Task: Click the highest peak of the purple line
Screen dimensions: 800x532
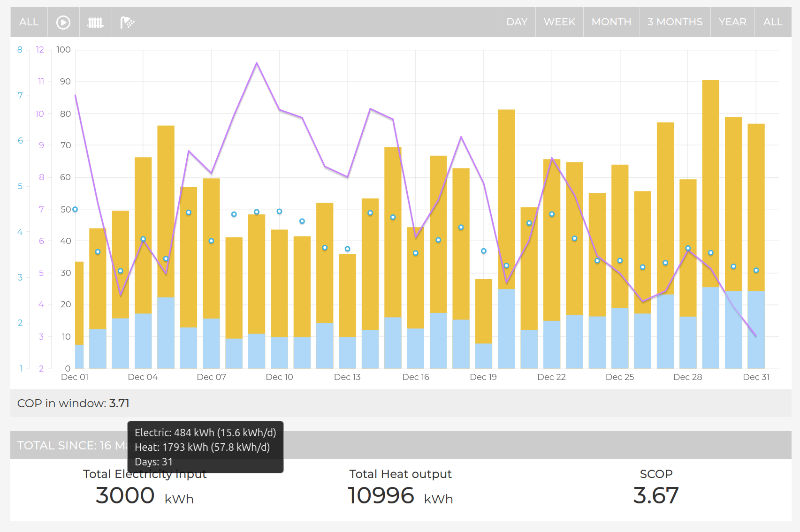Action: click(x=257, y=63)
